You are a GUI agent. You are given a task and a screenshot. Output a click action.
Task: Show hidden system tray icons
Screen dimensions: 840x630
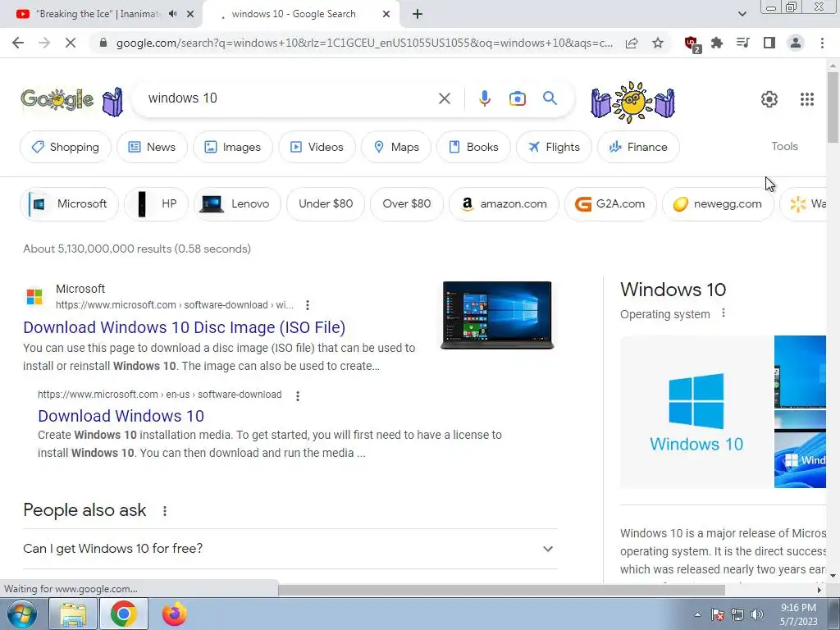pyautogui.click(x=697, y=614)
